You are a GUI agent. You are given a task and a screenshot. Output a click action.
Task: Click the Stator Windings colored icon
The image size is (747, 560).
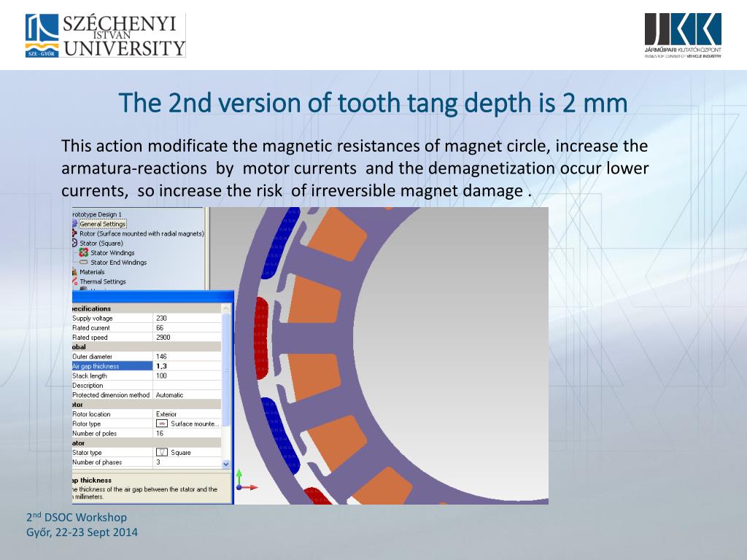tap(84, 252)
